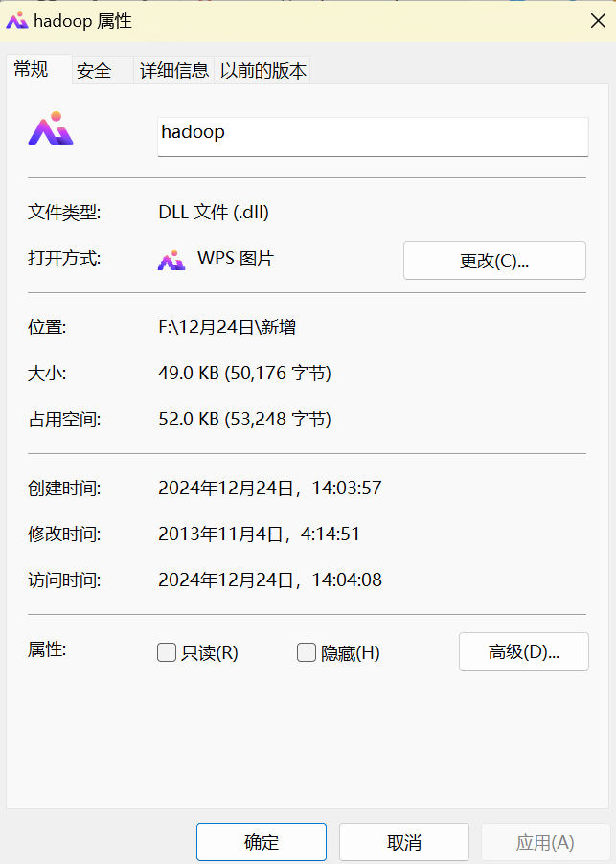Close the hadoop 属性 dialog
Screen dimensions: 616x864
pyautogui.click(x=598, y=21)
